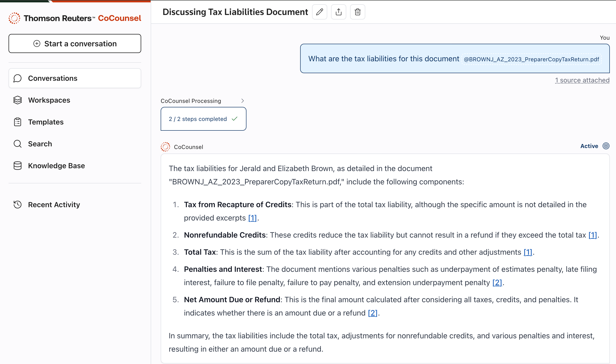Open the Templates menu item

pyautogui.click(x=46, y=122)
